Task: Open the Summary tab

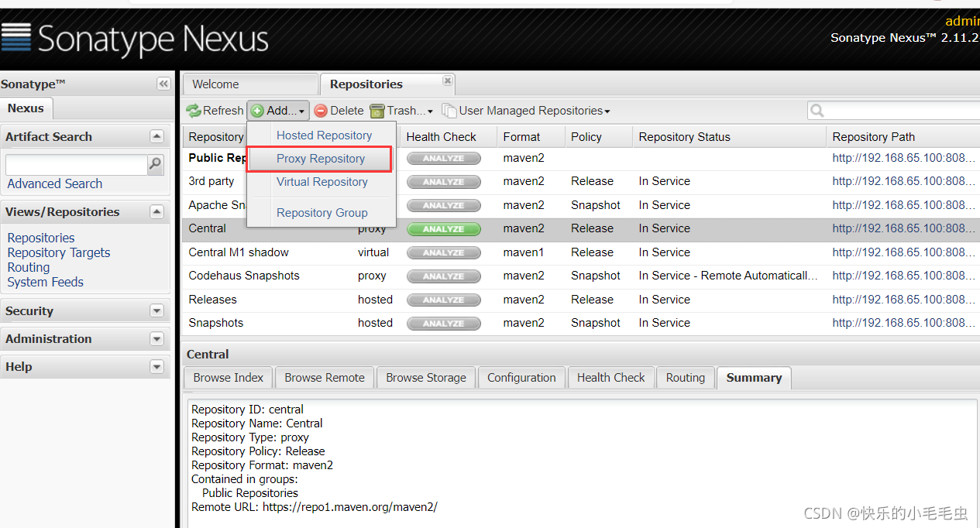Action: 754,378
